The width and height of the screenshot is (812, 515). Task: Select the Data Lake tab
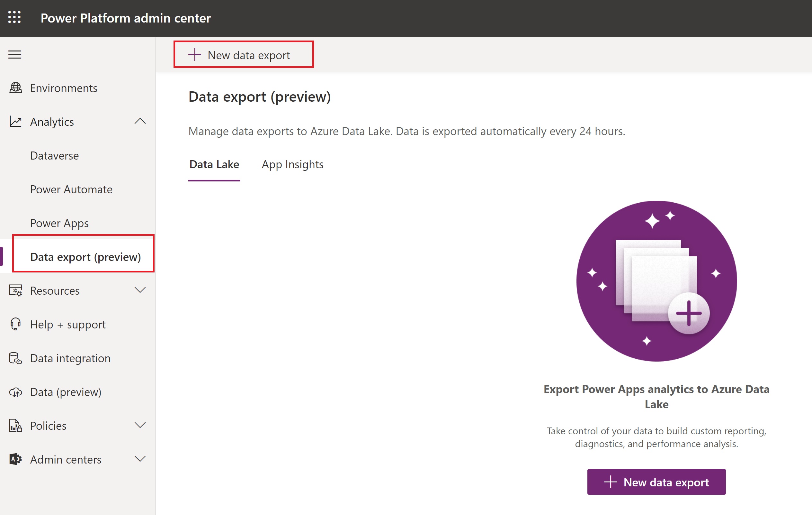coord(214,164)
